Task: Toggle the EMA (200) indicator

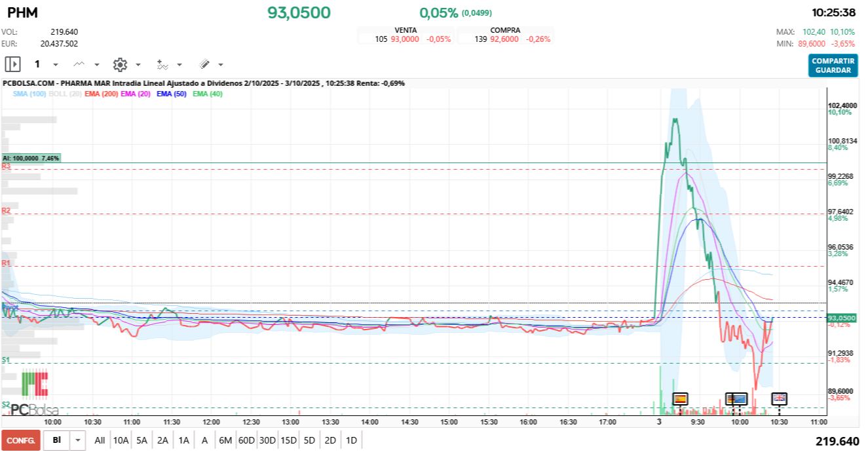Action: coord(102,94)
